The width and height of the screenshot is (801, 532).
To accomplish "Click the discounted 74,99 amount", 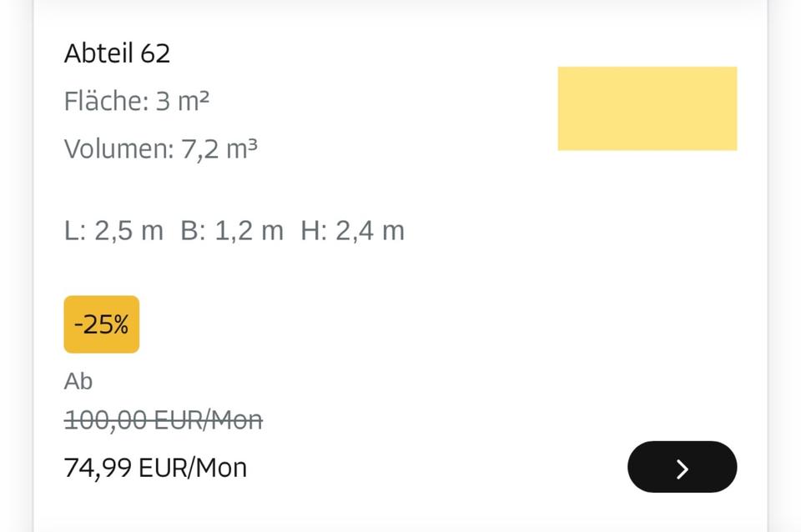I will [x=98, y=468].
